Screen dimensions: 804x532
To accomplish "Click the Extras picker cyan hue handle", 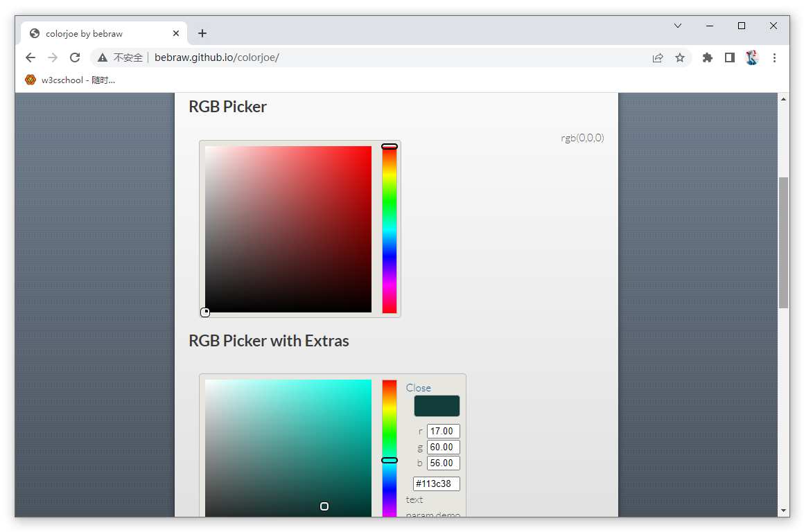I will [390, 460].
